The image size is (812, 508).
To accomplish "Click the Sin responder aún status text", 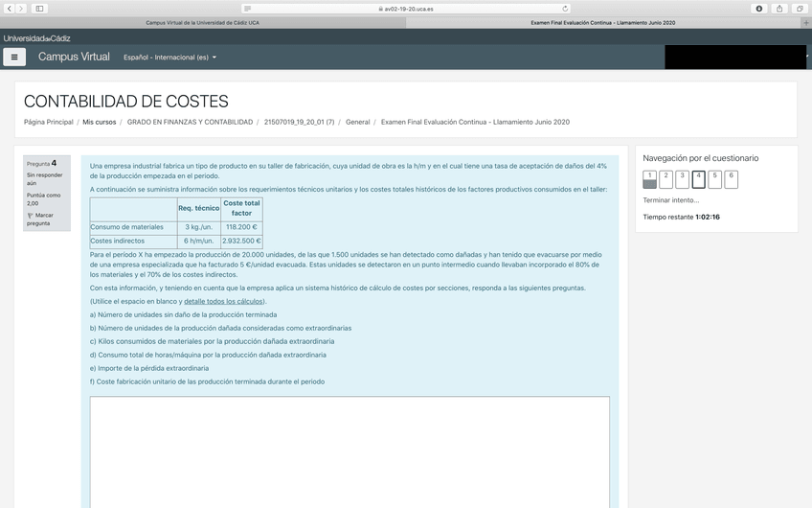I will 45,179.
